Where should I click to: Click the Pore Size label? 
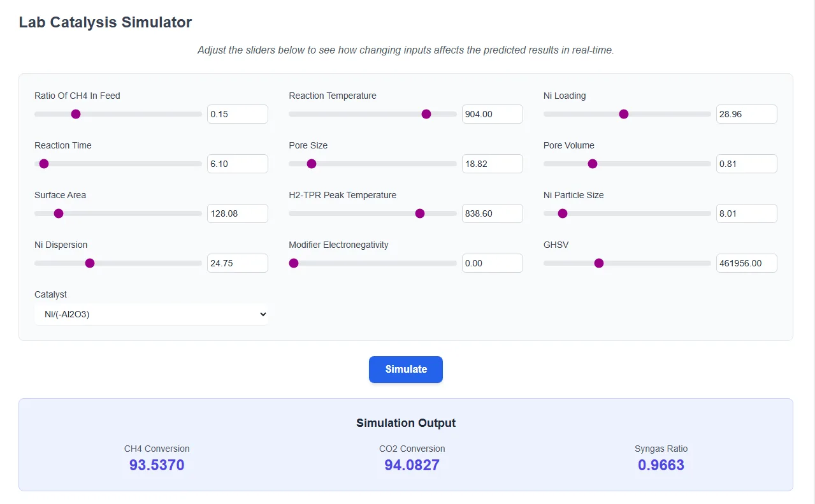[308, 145]
